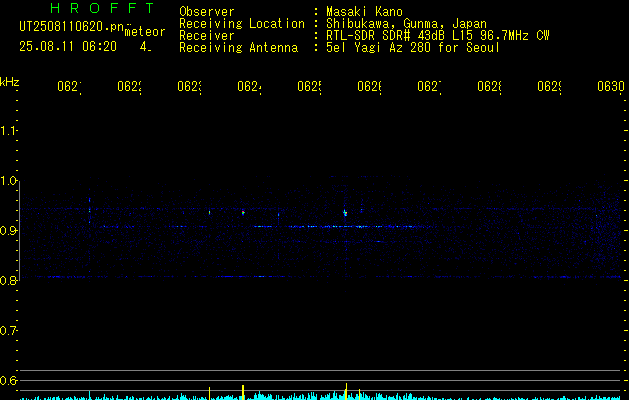Select the RTL-SDR SDR# 43dB receiver text
The width and height of the screenshot is (629, 400).
(438, 36)
